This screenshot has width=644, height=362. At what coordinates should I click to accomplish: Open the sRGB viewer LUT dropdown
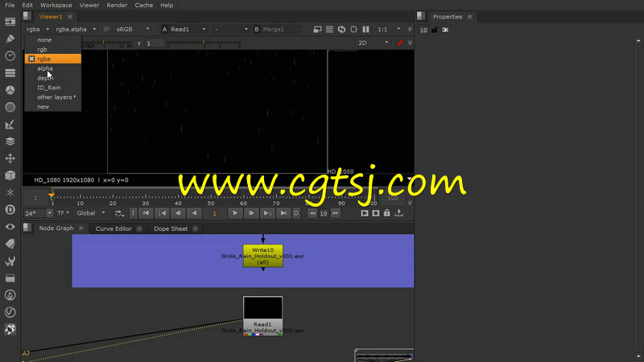[x=133, y=29]
